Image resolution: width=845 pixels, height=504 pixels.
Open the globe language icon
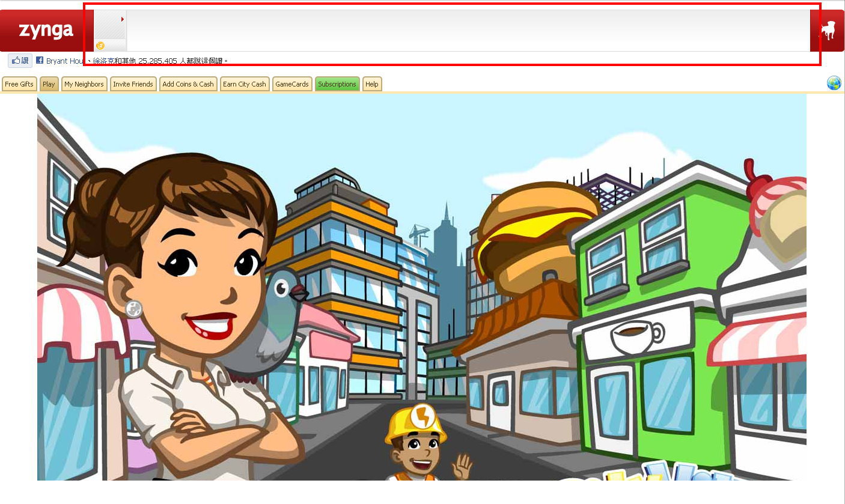pos(834,83)
